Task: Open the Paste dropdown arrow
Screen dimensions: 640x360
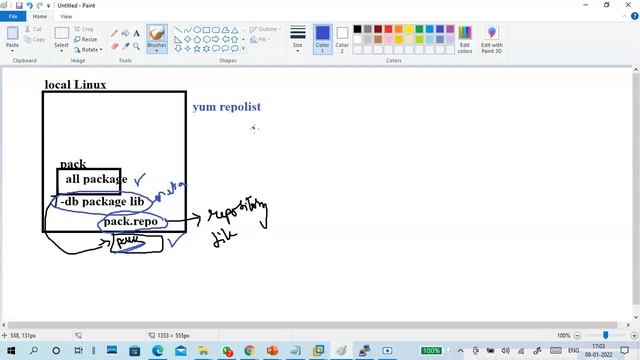Action: pos(12,51)
